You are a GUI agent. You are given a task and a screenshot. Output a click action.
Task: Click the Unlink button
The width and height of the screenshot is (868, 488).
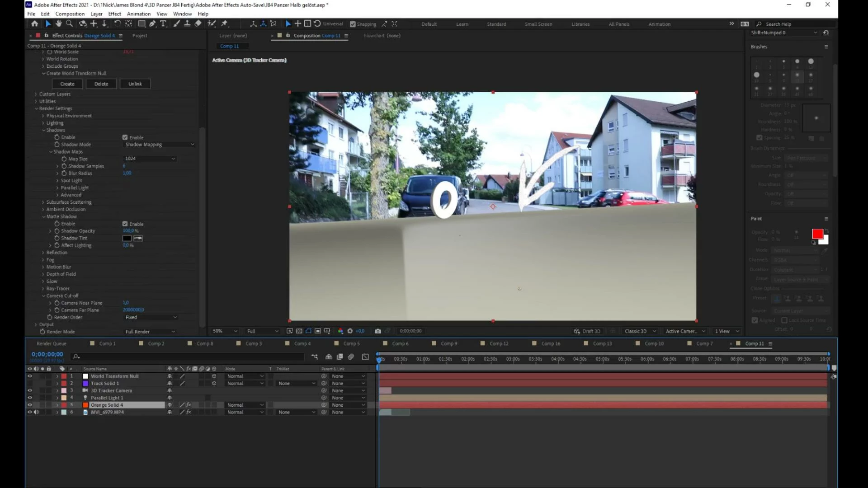point(135,84)
